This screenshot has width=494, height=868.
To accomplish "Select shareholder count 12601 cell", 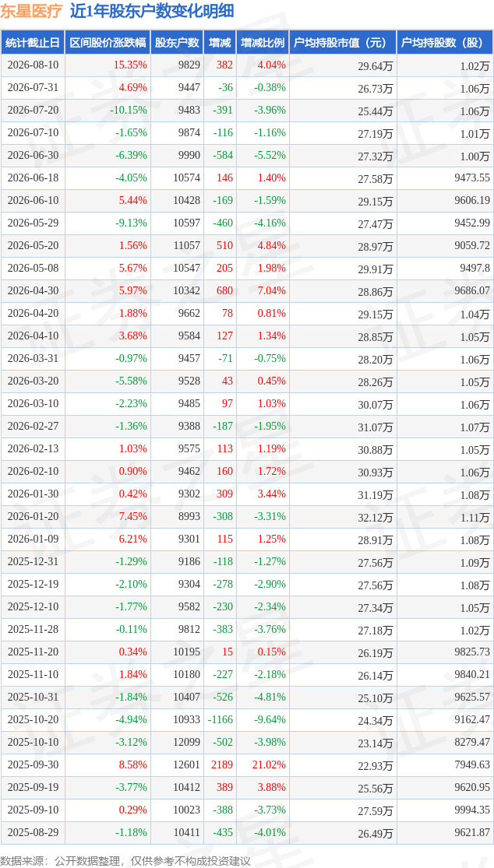I will pyautogui.click(x=188, y=764).
